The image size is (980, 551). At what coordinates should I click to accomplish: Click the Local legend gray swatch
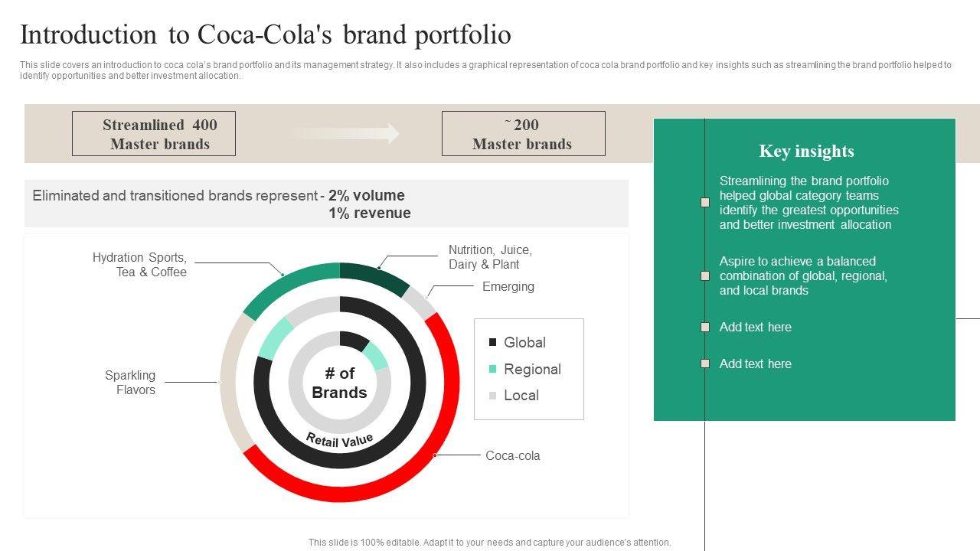tap(493, 396)
